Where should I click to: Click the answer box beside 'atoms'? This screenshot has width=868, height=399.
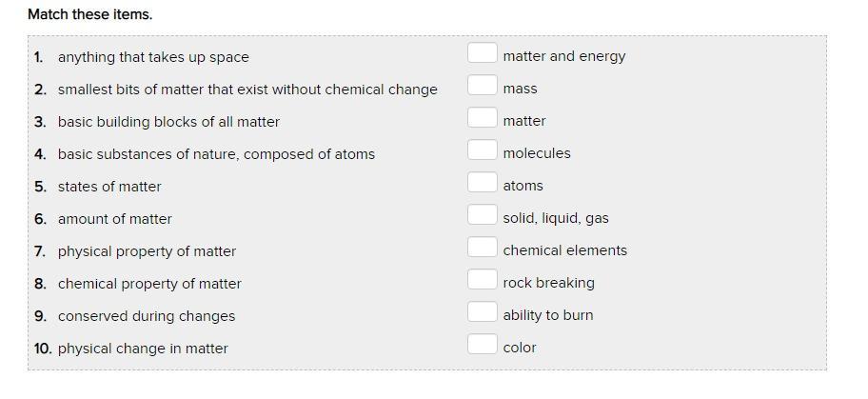[482, 183]
